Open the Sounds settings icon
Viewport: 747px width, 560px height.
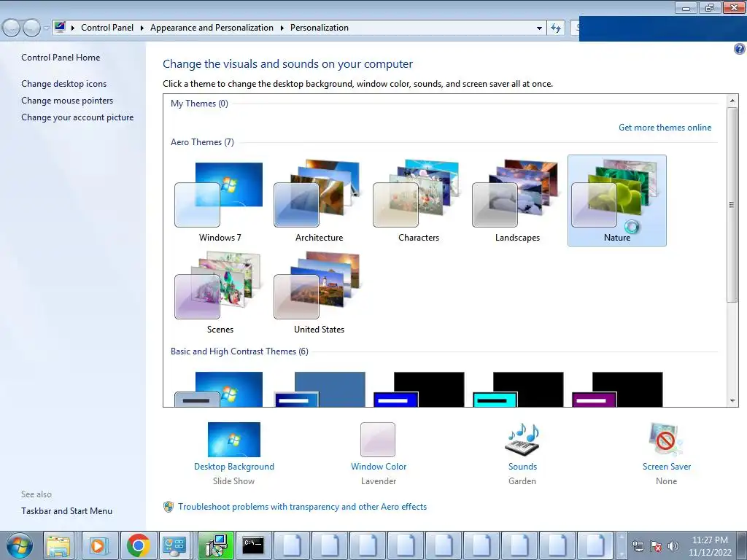(522, 440)
